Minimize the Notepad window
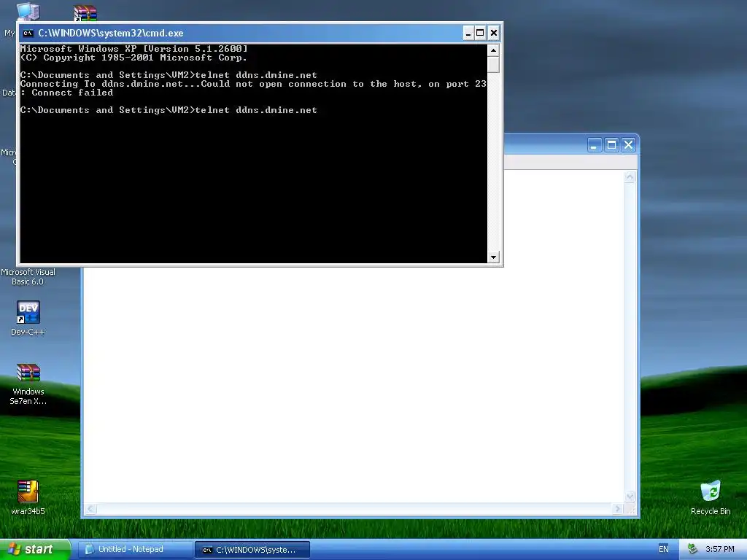 click(x=594, y=145)
